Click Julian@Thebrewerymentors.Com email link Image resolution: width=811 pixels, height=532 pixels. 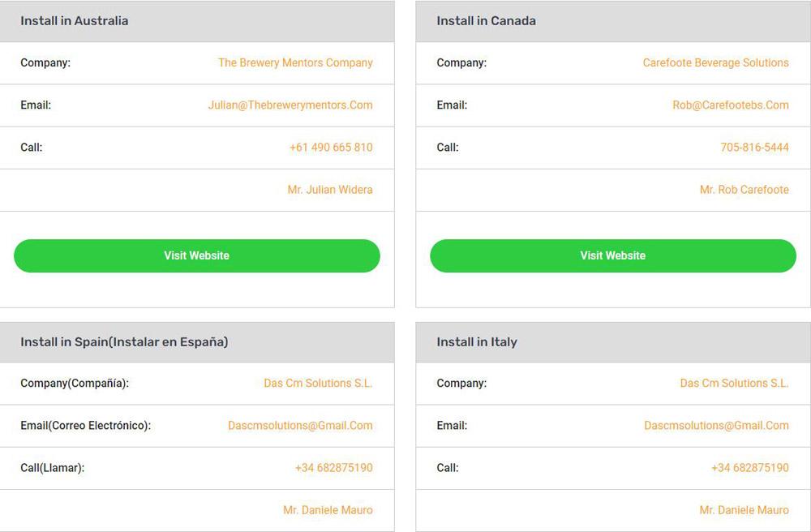(x=290, y=105)
